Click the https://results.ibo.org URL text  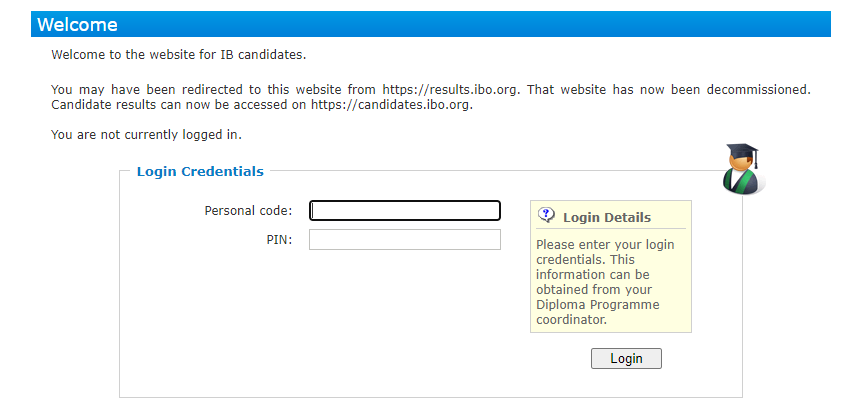pyautogui.click(x=451, y=90)
